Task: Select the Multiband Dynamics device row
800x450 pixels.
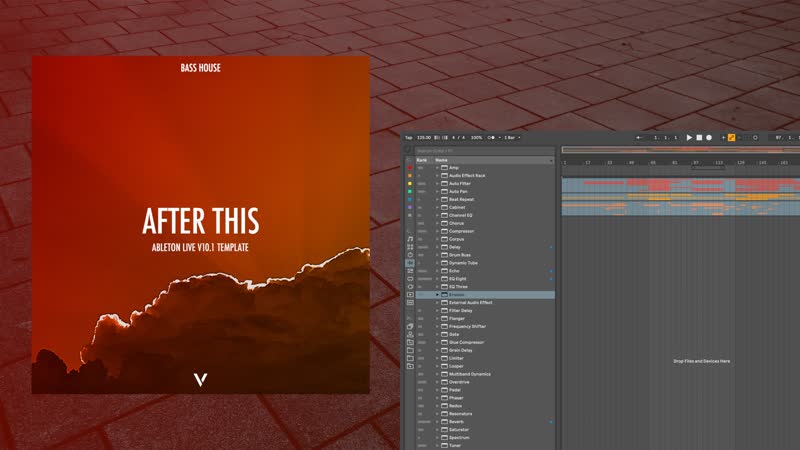Action: click(x=485, y=374)
